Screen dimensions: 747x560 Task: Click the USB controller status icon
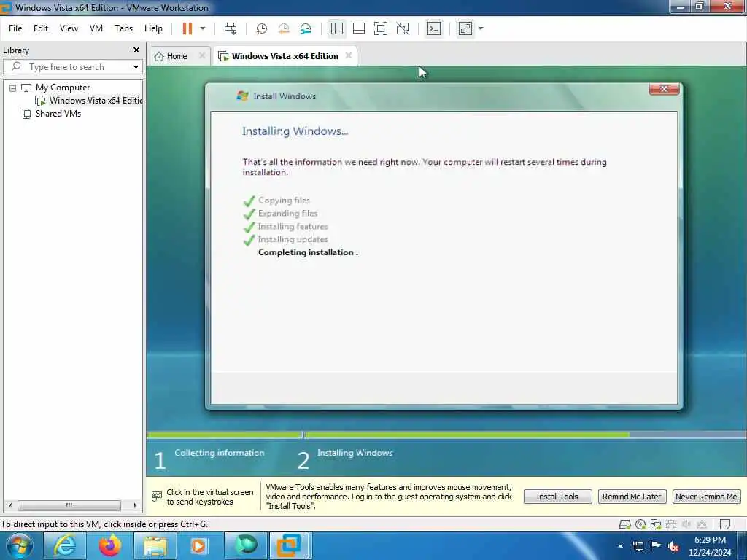tap(701, 524)
